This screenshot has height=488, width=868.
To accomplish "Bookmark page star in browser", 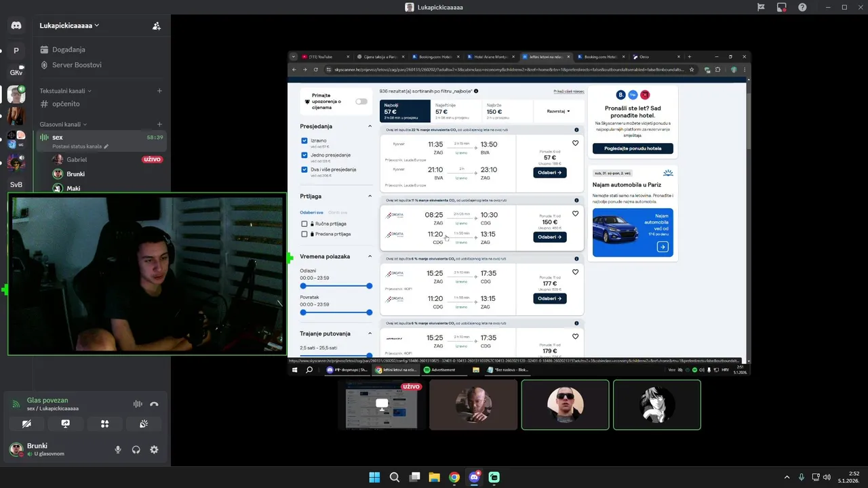I will 692,69.
